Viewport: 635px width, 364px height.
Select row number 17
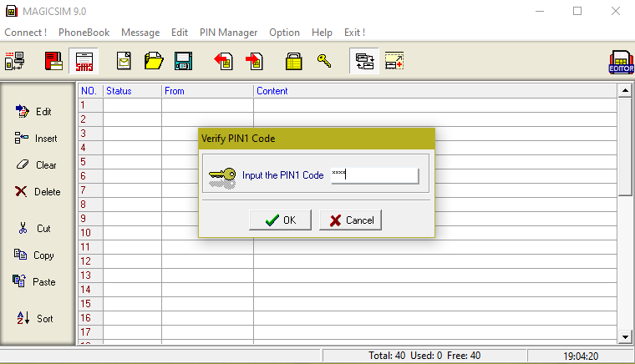[90, 332]
